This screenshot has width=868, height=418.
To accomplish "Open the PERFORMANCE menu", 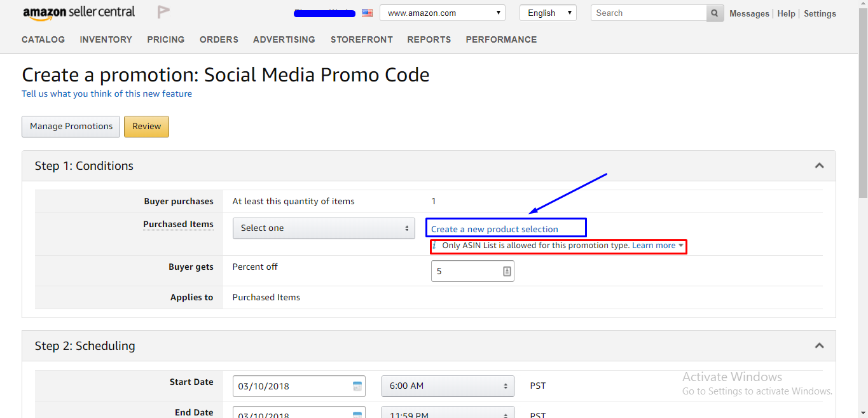I will point(502,39).
